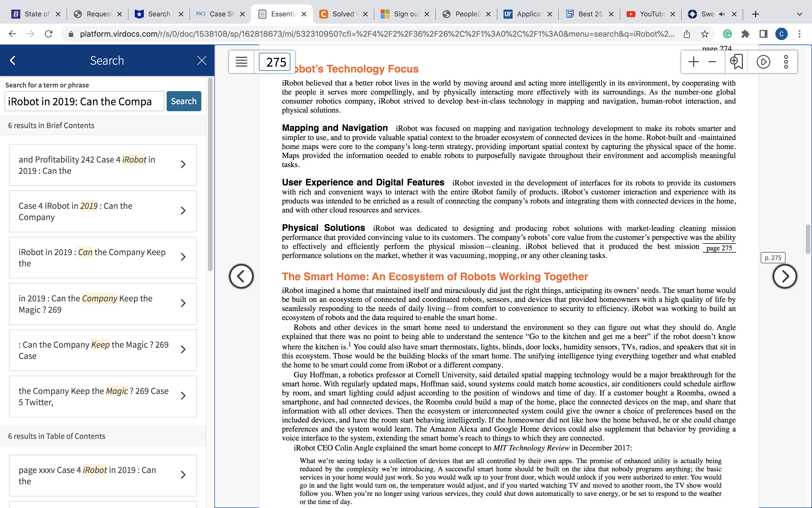Mute audio on the 'Swe' tab

(x=722, y=14)
